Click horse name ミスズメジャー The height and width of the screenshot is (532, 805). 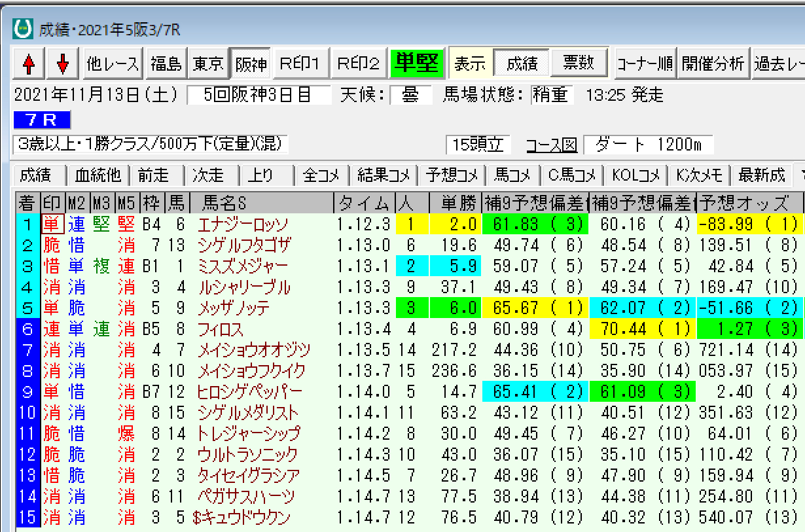[243, 266]
